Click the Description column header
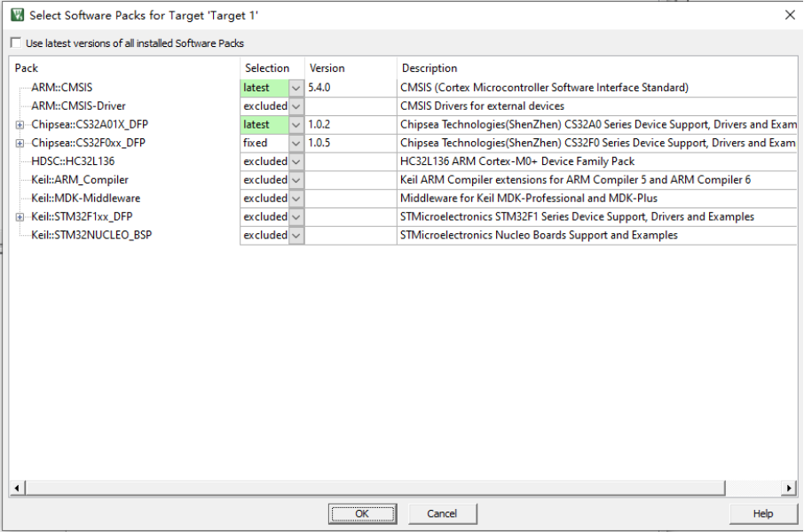804x532 pixels. 595,68
